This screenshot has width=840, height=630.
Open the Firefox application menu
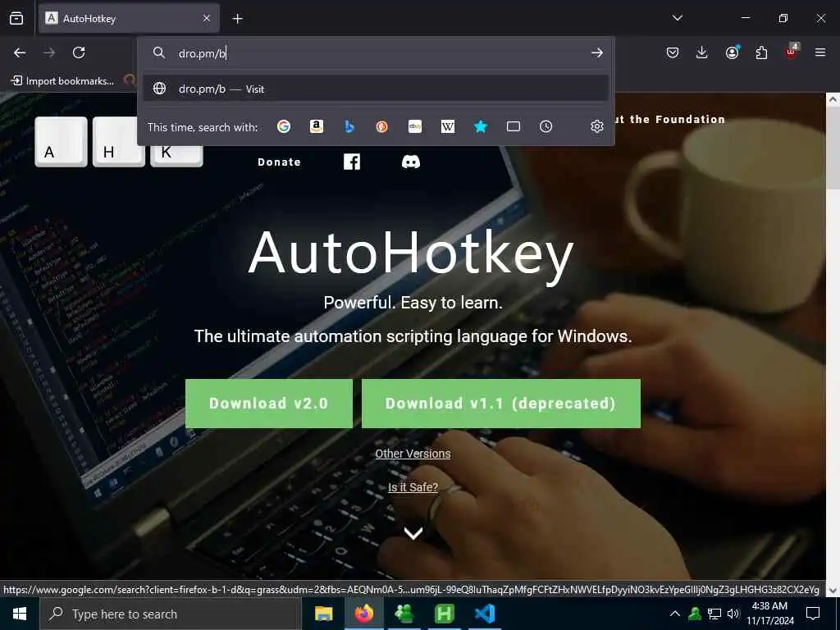(x=820, y=52)
